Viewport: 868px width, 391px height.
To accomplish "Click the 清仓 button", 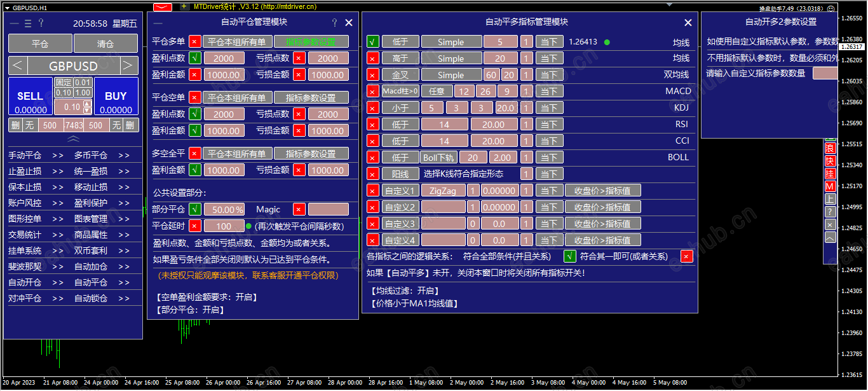I will click(x=105, y=44).
